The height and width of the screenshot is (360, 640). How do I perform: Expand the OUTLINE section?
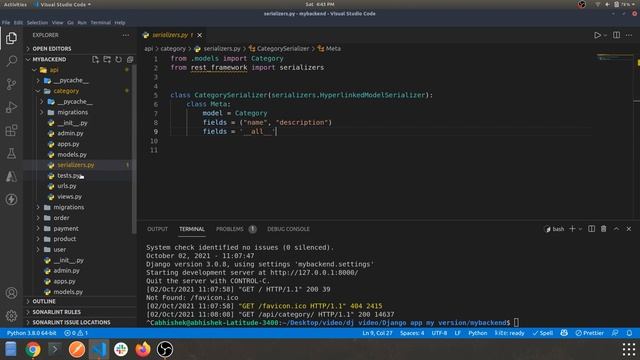[44, 302]
